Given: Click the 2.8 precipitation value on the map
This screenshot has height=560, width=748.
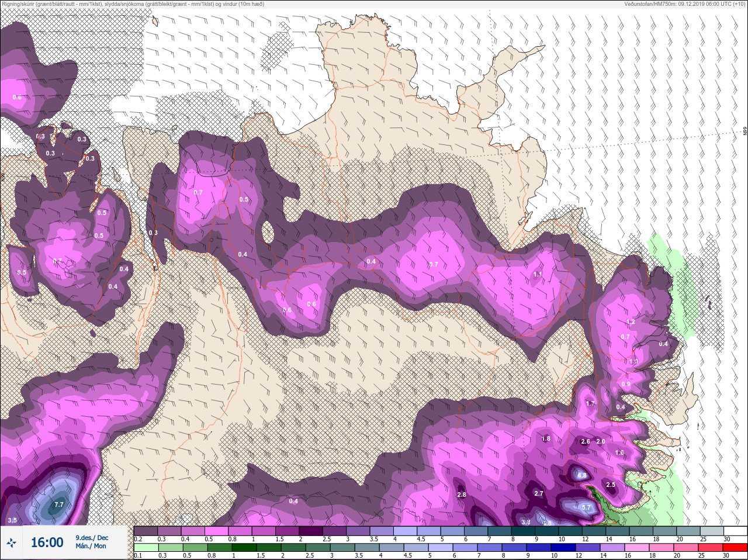Looking at the screenshot, I should click(x=462, y=495).
